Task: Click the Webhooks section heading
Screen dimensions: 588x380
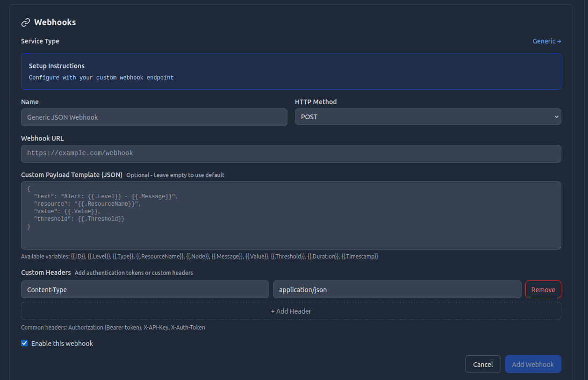Action: (x=55, y=22)
